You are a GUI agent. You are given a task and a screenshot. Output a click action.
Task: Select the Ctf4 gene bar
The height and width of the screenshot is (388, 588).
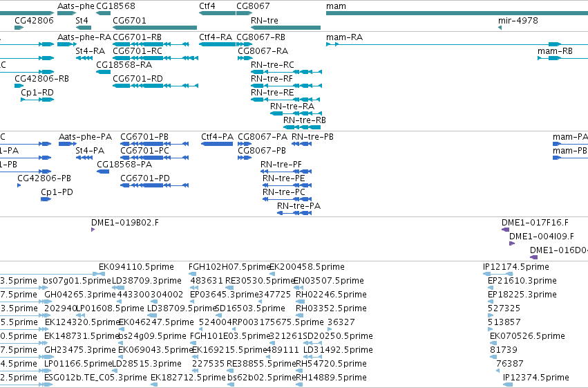pyautogui.click(x=217, y=13)
